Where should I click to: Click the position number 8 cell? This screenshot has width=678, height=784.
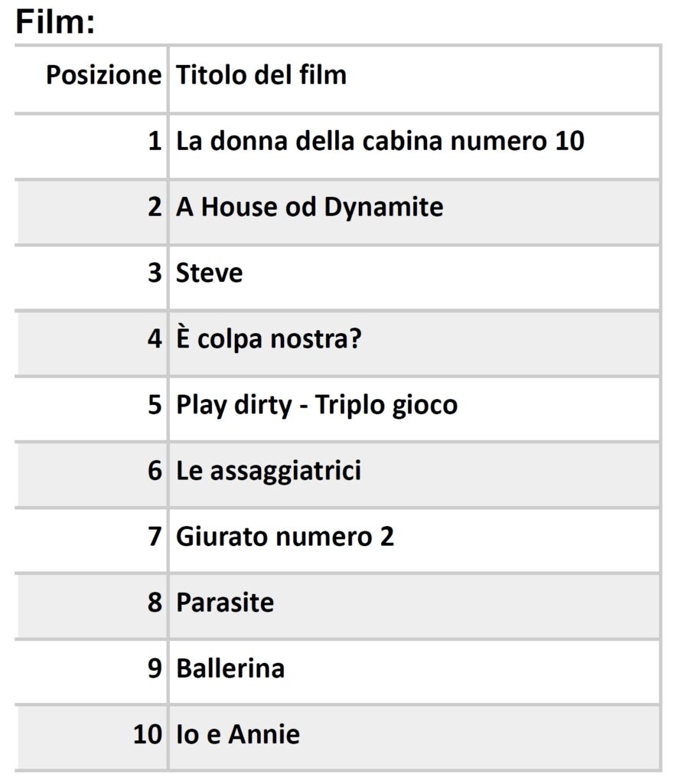[155, 603]
